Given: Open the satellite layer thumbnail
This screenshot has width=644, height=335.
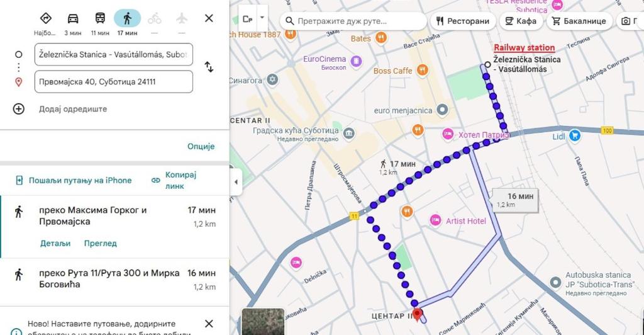Looking at the screenshot, I should [x=263, y=322].
